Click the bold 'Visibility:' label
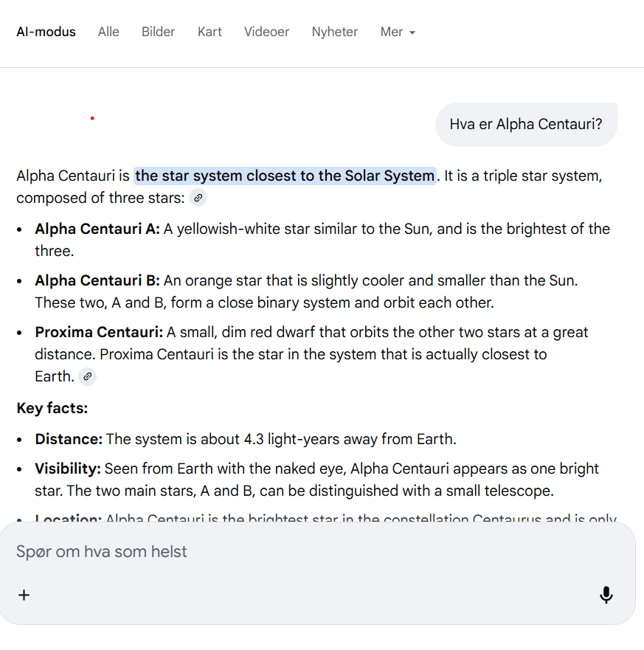The width and height of the screenshot is (644, 650). [68, 469]
